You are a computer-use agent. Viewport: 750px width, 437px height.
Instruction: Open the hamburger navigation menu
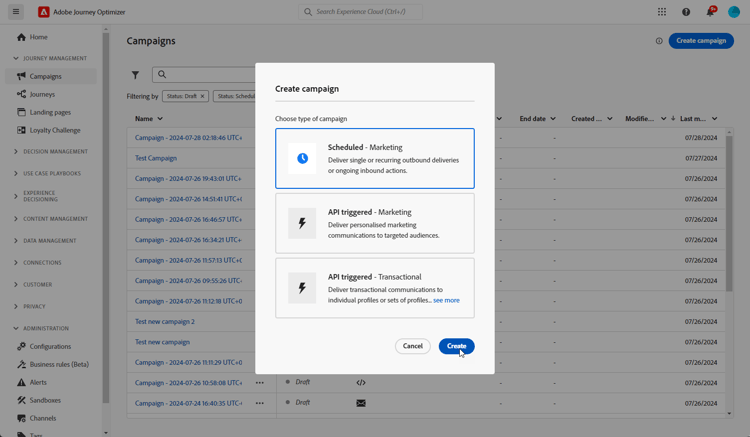point(16,12)
